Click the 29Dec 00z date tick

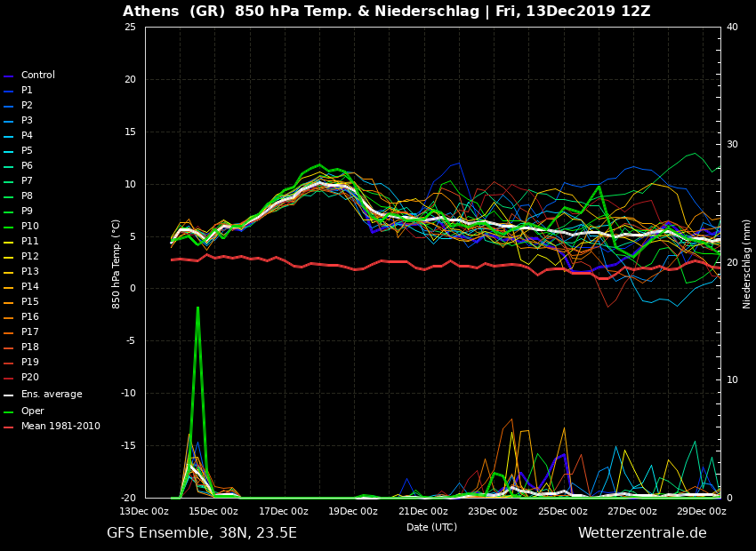(x=701, y=511)
